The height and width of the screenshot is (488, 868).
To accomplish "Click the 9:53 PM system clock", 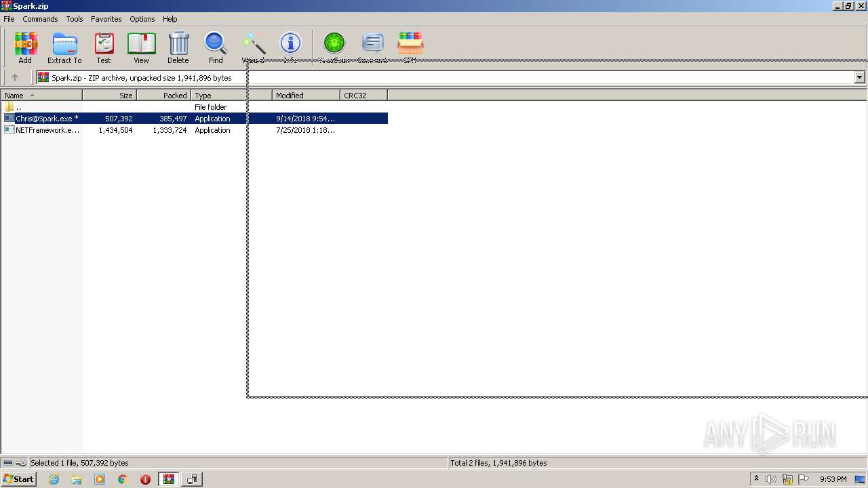I will 833,479.
